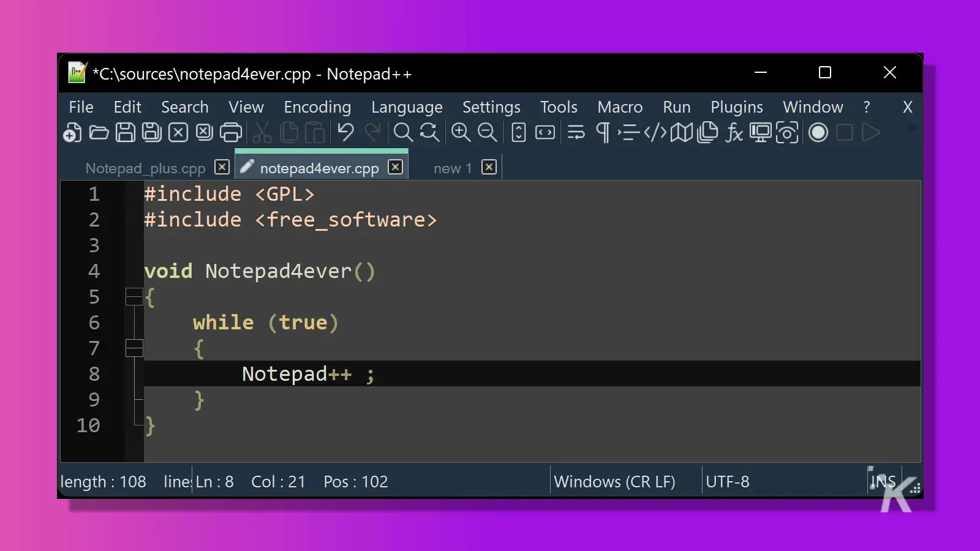The height and width of the screenshot is (551, 980).
Task: Click the Cut scissors icon
Action: pyautogui.click(x=262, y=132)
